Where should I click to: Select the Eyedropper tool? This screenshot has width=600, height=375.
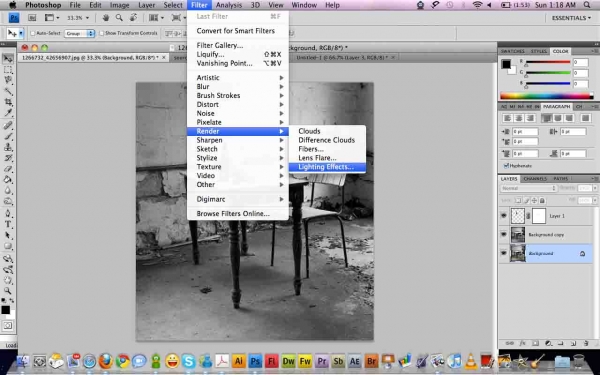pyautogui.click(x=8, y=113)
